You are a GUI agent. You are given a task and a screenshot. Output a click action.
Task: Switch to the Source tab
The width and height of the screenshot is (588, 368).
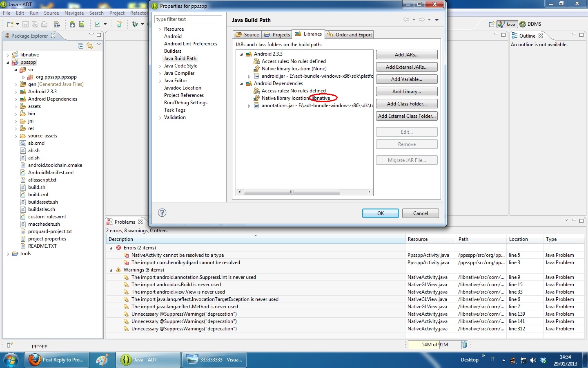click(x=247, y=35)
